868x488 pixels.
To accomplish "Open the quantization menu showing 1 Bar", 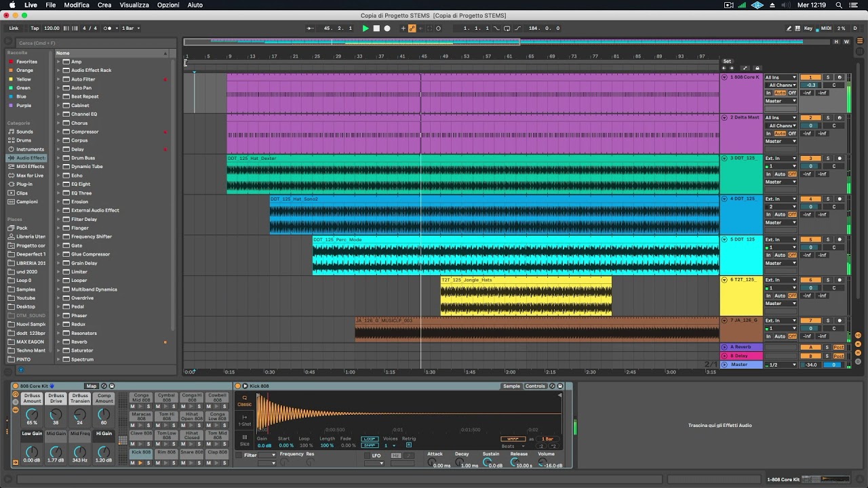I will coord(129,28).
